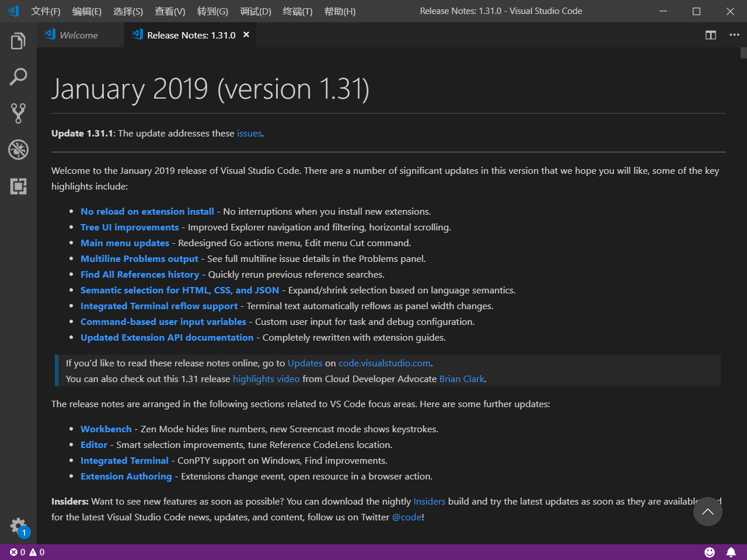The width and height of the screenshot is (747, 560).
Task: Open the issues link under Update 1.31.1
Action: click(249, 133)
